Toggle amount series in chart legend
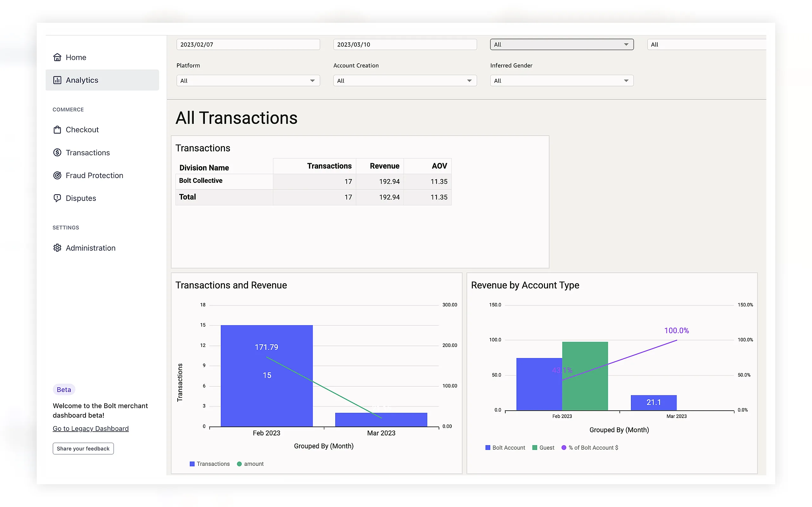Screen dimensions: 812x507 point(250,464)
